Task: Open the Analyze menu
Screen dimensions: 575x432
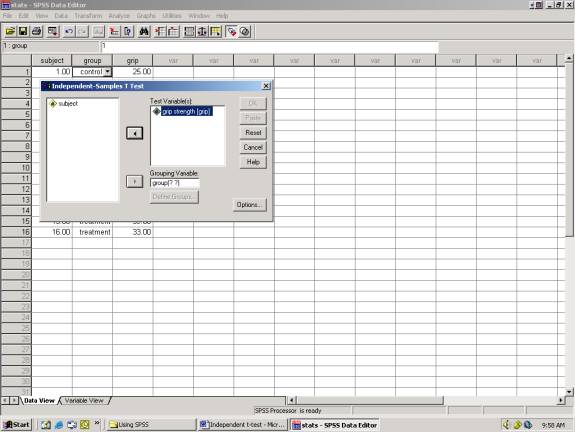Action: (119, 16)
